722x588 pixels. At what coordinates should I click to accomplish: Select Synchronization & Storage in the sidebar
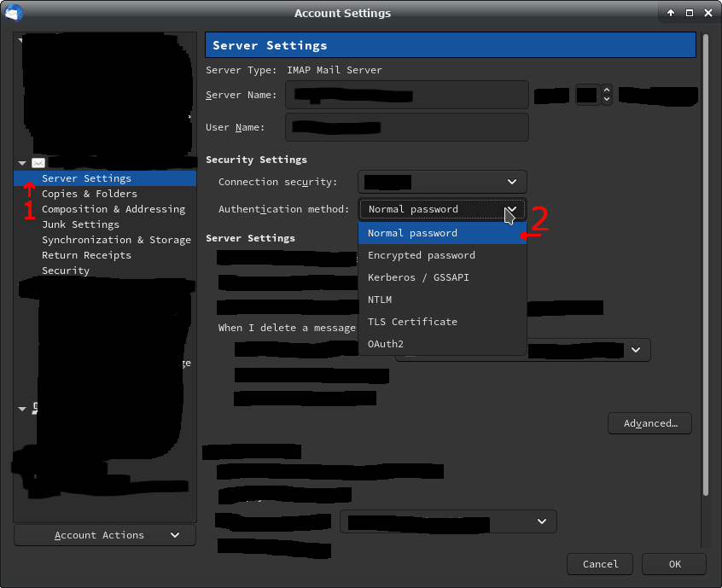[116, 240]
